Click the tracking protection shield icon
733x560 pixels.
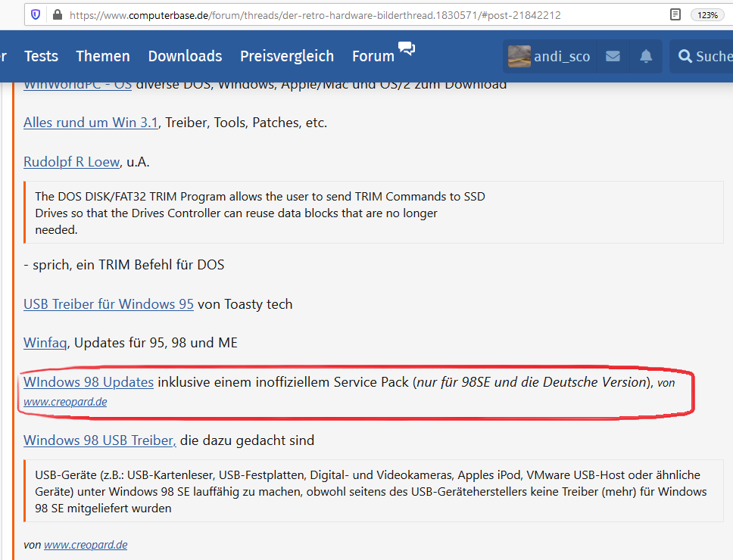tap(36, 15)
